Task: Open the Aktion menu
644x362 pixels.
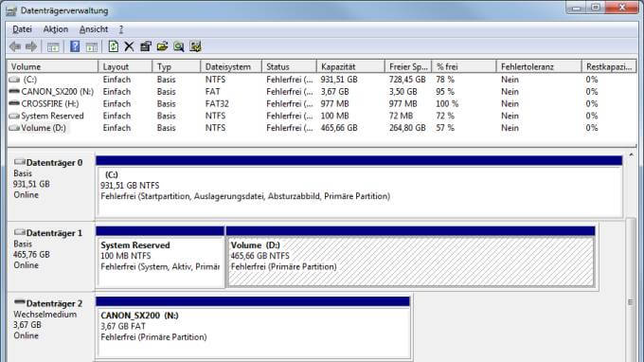Action: (56, 29)
